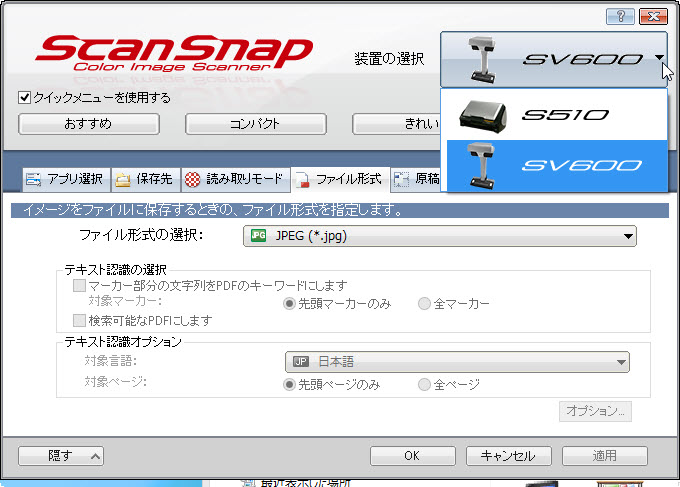This screenshot has height=487, width=680.
Task: Click the help question mark button
Action: 620,16
